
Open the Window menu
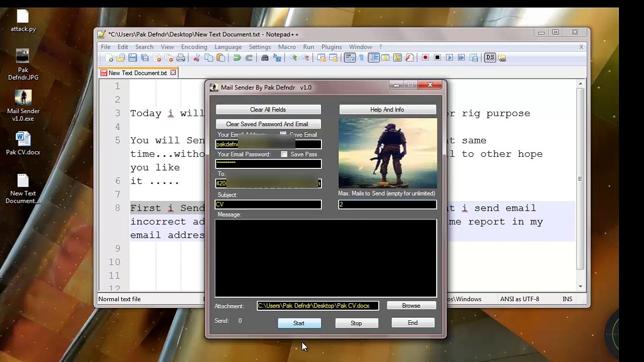361,47
